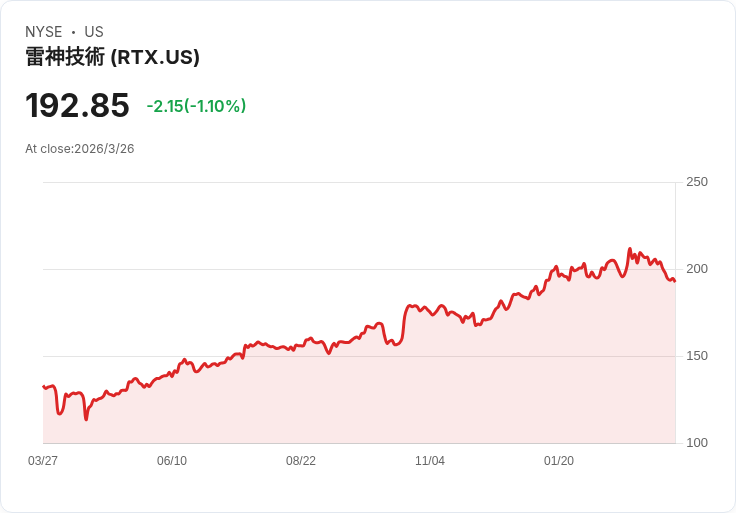Click the 08/22 date on x-axis
The height and width of the screenshot is (513, 736).
(x=301, y=461)
